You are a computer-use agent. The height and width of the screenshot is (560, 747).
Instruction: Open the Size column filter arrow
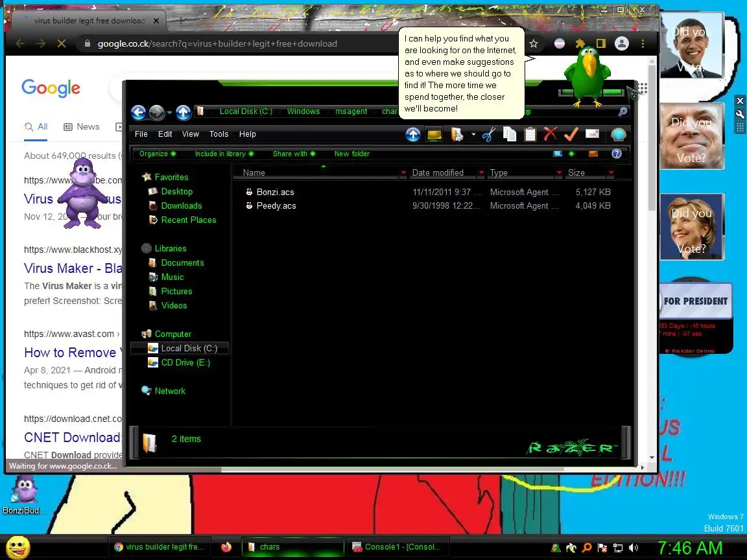(x=611, y=172)
